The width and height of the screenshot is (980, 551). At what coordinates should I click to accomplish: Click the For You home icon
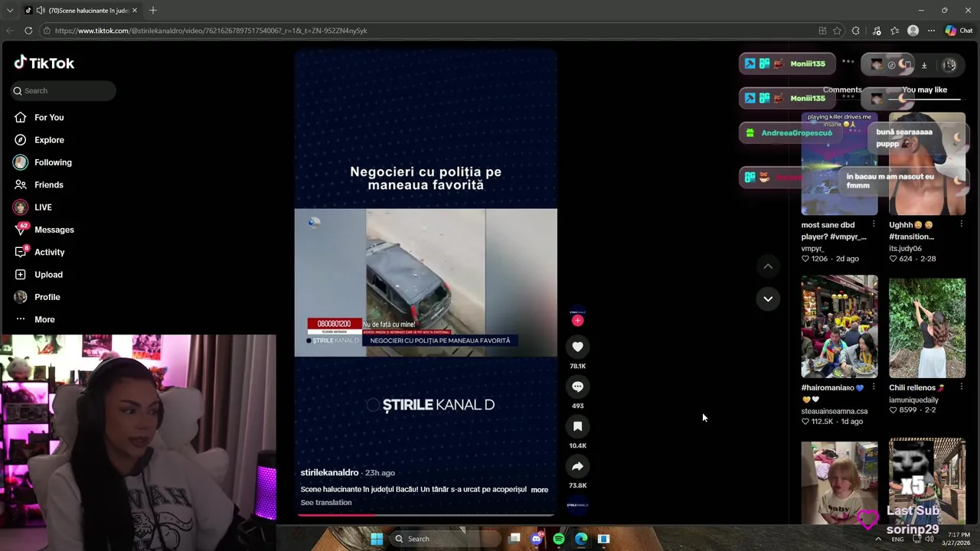tap(21, 117)
